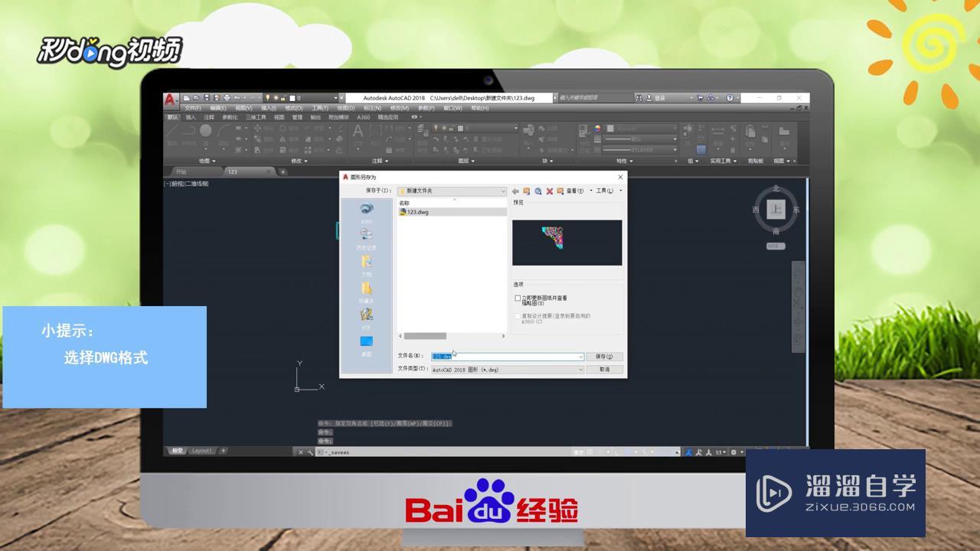This screenshot has height=551, width=980.
Task: Expand the 修改 ribbon panel
Action: pos(299,161)
